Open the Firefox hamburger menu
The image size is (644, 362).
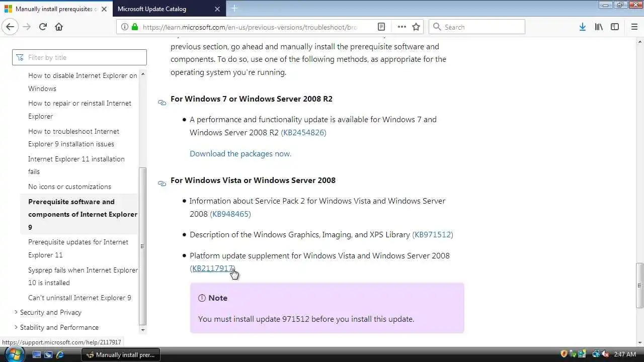click(x=634, y=27)
